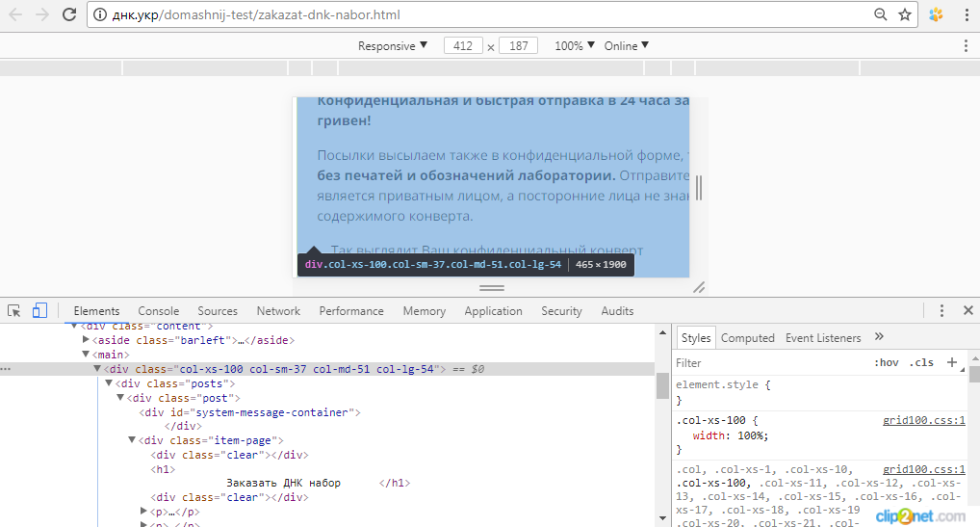Edit the viewport height field 187
980x527 pixels.
tap(519, 45)
